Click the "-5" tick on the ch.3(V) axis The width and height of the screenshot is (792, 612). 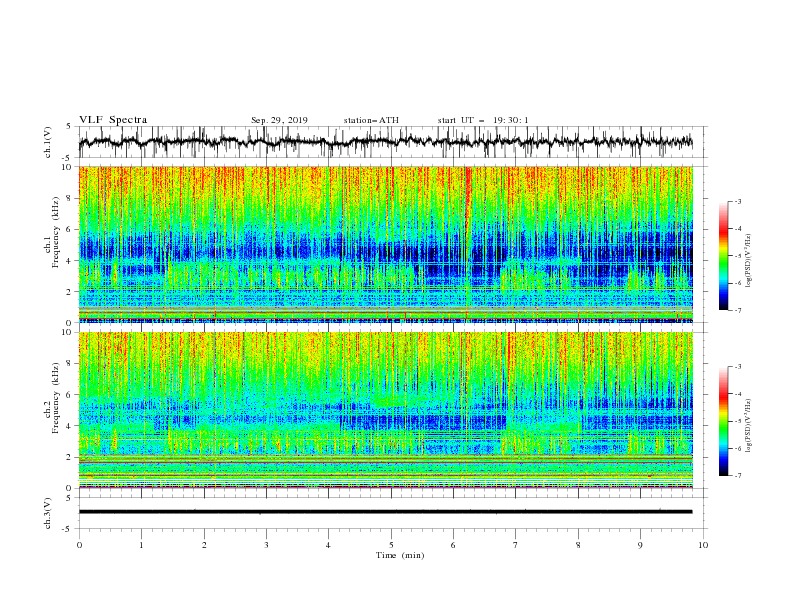(68, 529)
